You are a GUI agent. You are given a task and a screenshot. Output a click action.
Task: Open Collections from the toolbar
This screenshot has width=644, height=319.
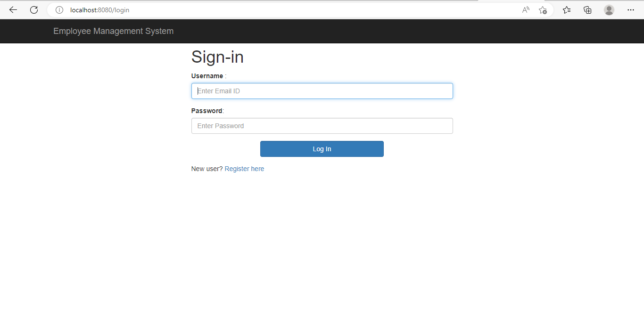tap(587, 9)
